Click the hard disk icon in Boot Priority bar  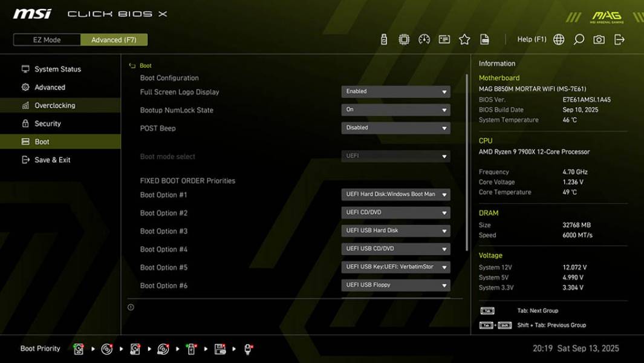coord(79,348)
